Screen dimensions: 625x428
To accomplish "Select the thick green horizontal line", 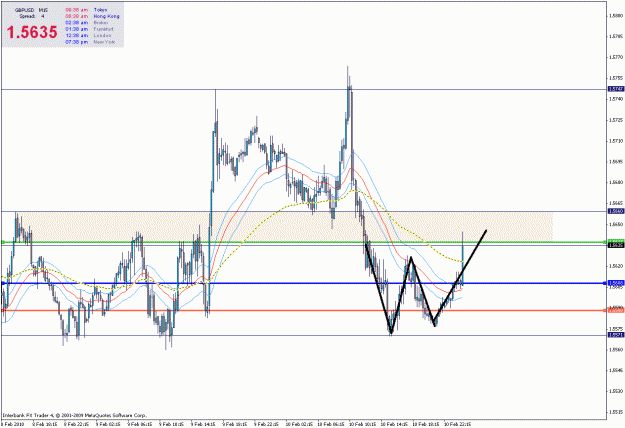I will [x=303, y=242].
